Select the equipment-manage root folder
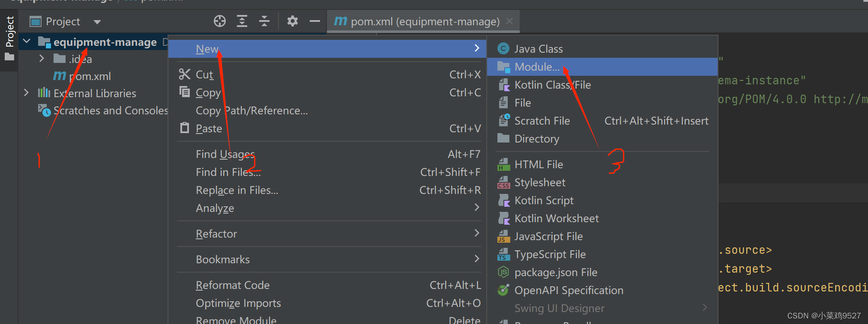The image size is (868, 324). point(105,42)
